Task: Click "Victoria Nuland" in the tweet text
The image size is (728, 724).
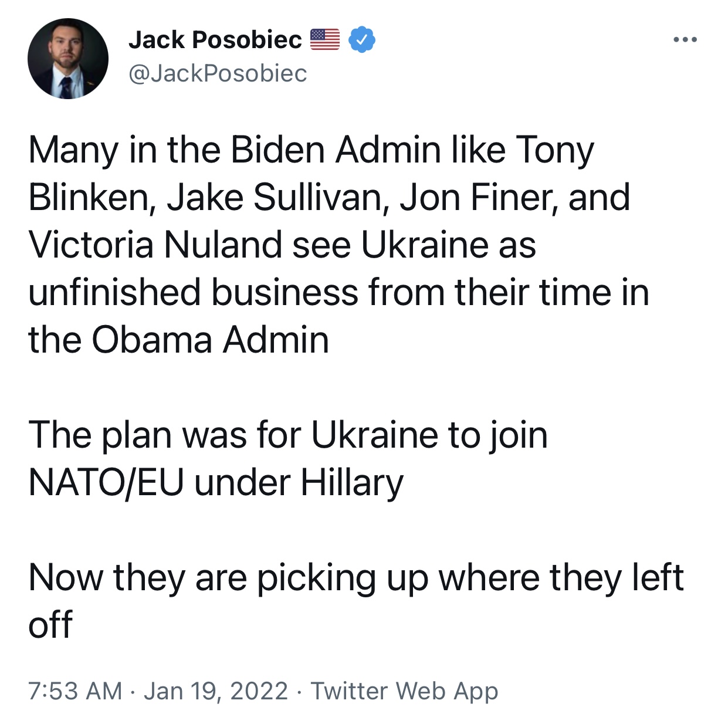Action: point(155,245)
